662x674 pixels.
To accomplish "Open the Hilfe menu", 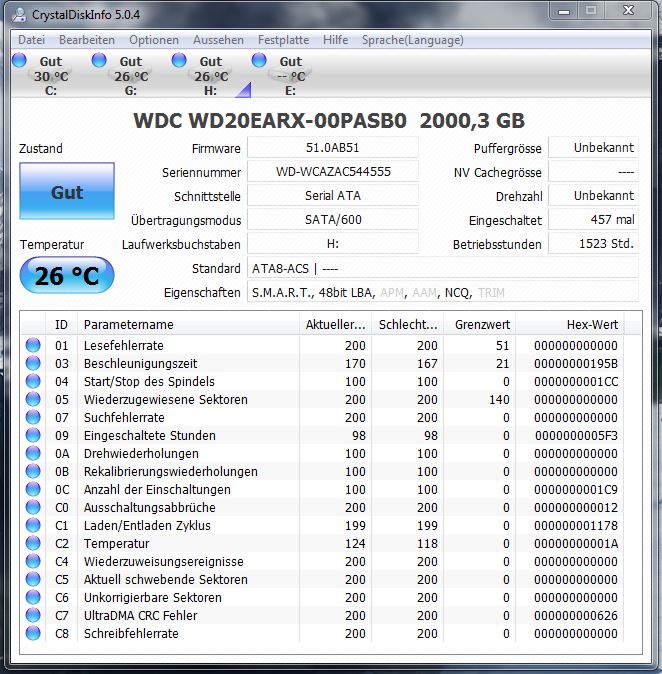I will pyautogui.click(x=336, y=40).
